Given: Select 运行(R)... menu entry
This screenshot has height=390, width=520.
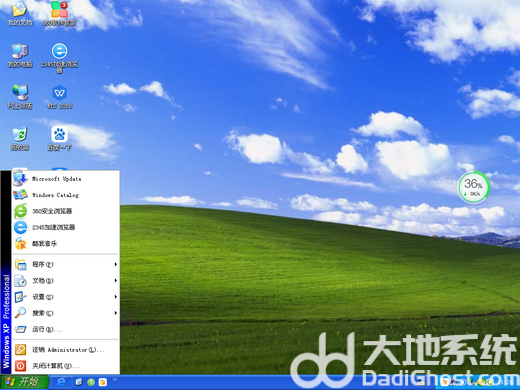Looking at the screenshot, I should click(66, 329).
